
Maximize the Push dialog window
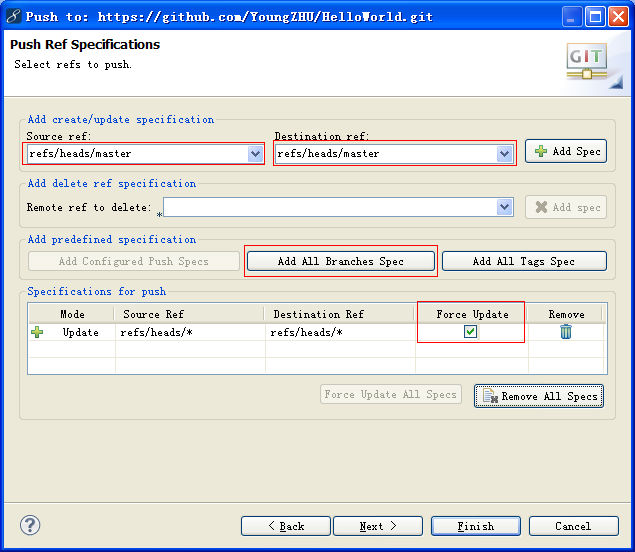[x=595, y=17]
